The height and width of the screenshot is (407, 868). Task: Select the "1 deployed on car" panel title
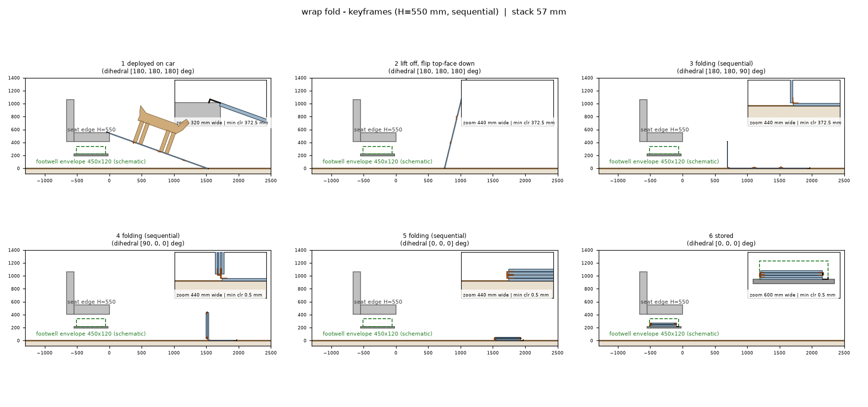coord(148,64)
